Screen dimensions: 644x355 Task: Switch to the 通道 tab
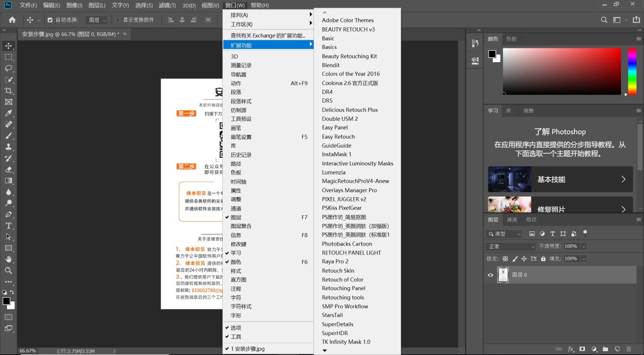(512, 220)
